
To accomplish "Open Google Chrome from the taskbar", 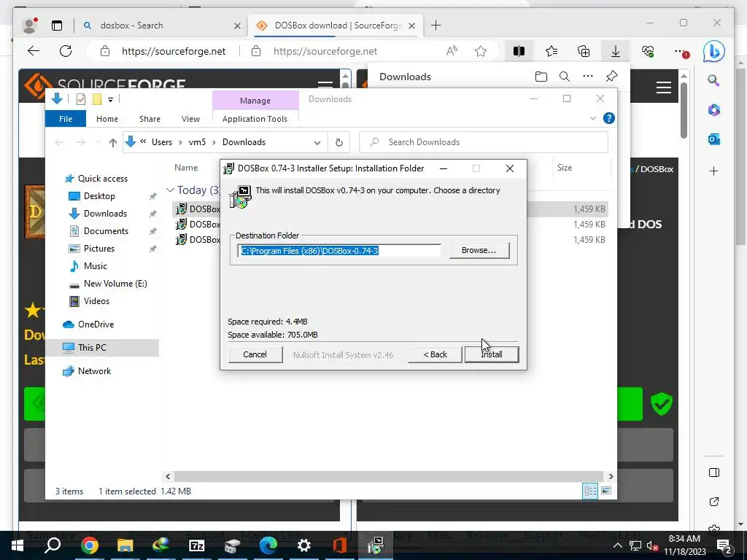I will (89, 545).
